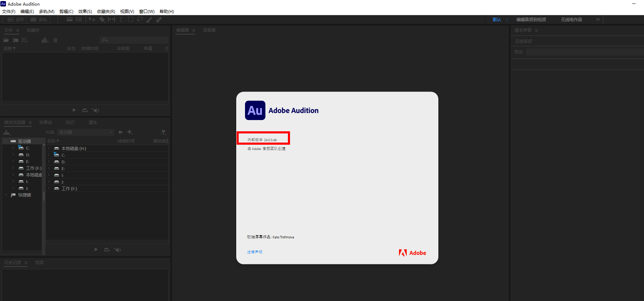Toggle auto-play in Files panel
Image resolution: width=644 pixels, height=301 pixels.
(x=96, y=110)
